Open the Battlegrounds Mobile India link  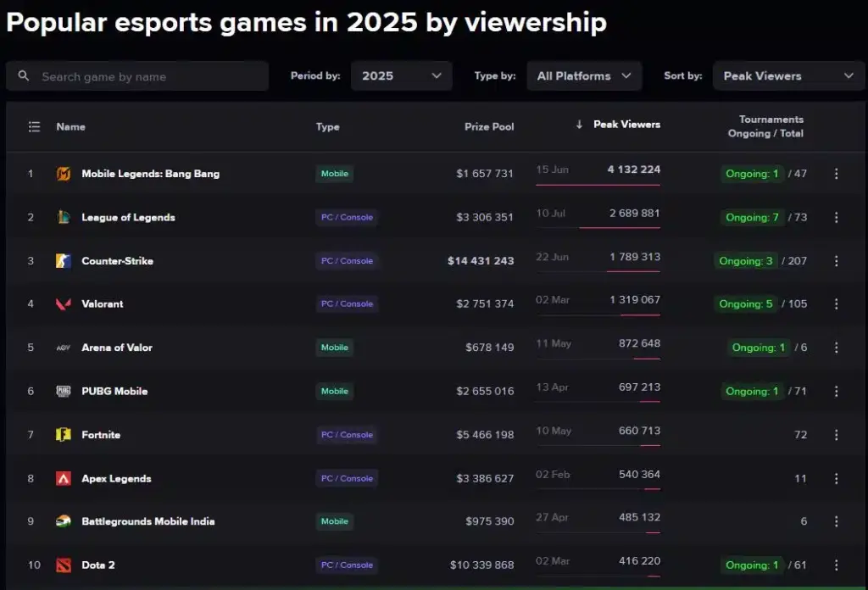pyautogui.click(x=147, y=521)
